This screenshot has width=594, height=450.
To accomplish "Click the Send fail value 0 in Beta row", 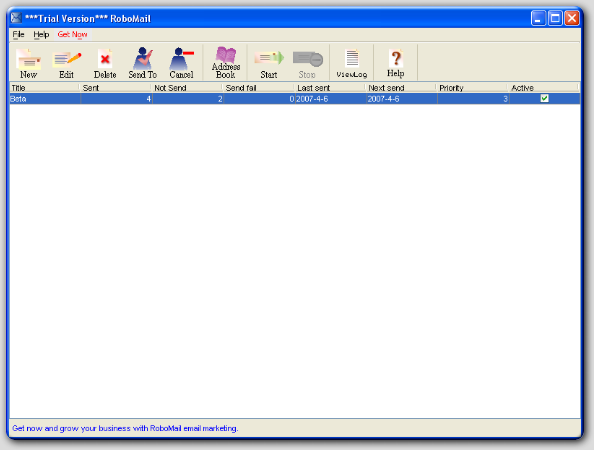I will point(292,99).
